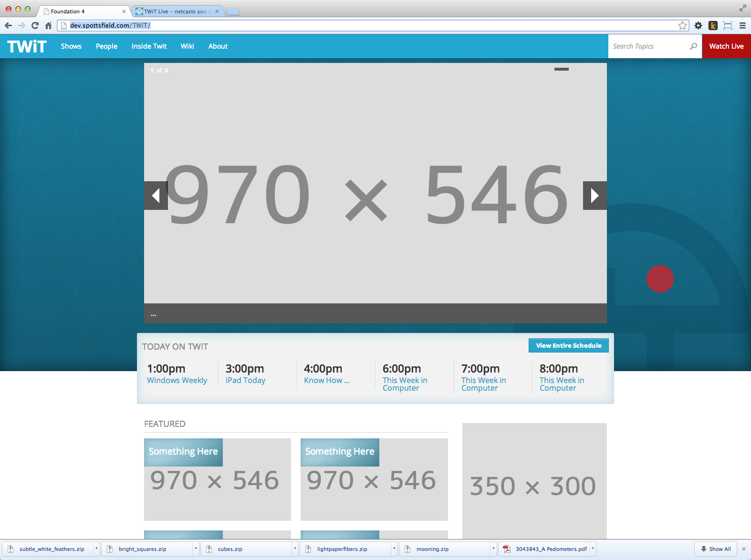Expand options for mooning.zip download
This screenshot has height=560, width=751.
493,549
